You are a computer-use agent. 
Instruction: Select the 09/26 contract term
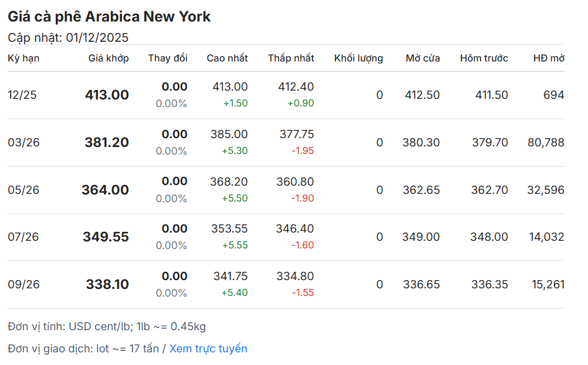pyautogui.click(x=23, y=285)
